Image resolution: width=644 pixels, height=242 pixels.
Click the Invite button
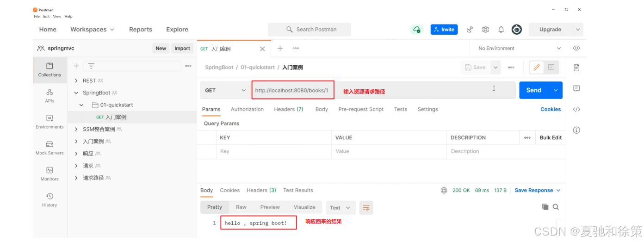(444, 30)
